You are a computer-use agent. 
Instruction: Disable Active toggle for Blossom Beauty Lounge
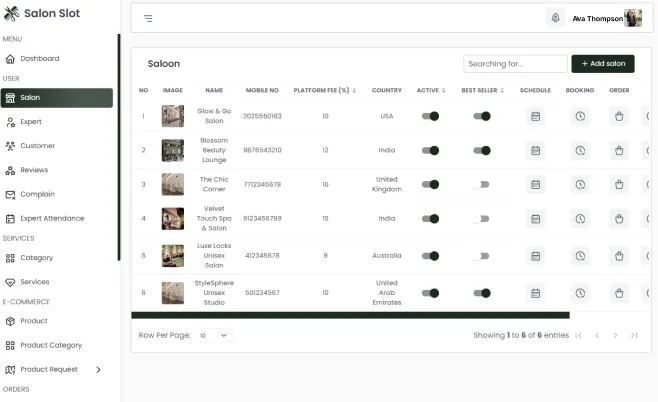click(430, 150)
